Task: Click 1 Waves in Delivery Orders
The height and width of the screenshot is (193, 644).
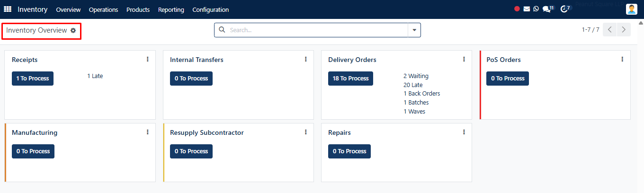Action: (414, 112)
